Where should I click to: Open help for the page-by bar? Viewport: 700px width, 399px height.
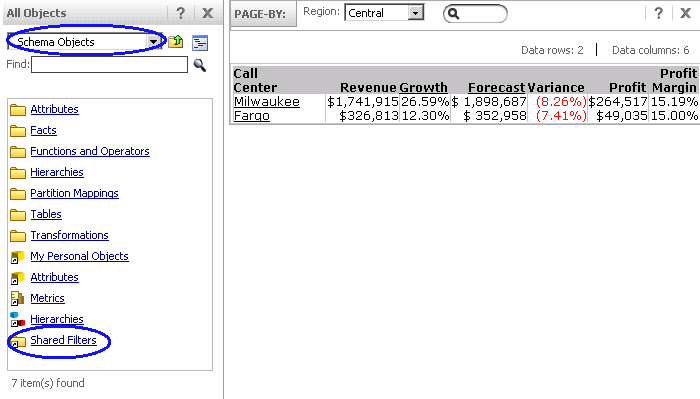[x=658, y=13]
